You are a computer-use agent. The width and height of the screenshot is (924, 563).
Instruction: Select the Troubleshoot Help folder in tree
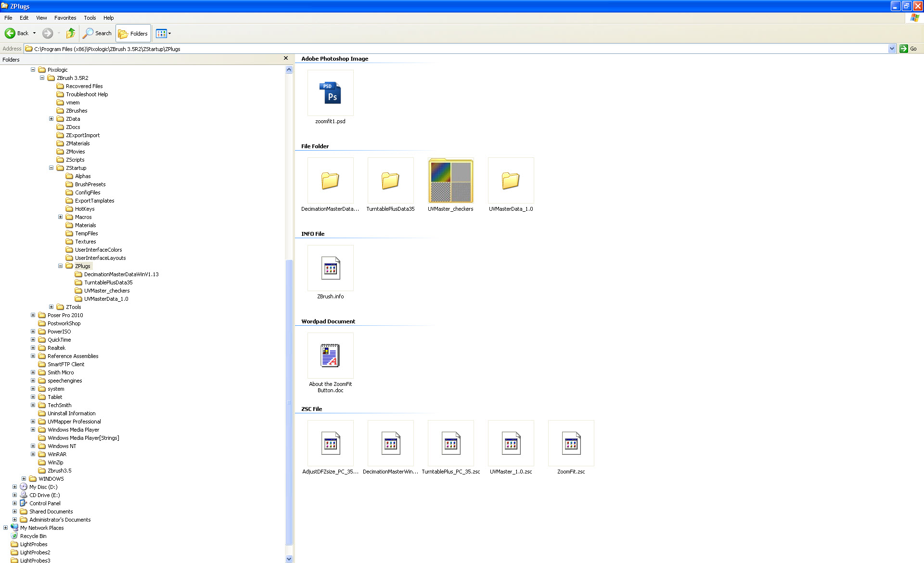pos(87,94)
